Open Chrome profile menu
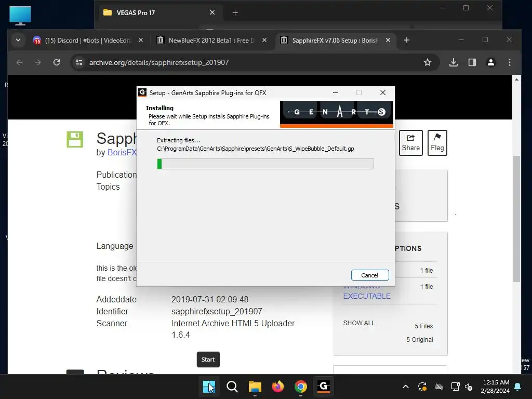This screenshot has height=399, width=532. point(490,62)
